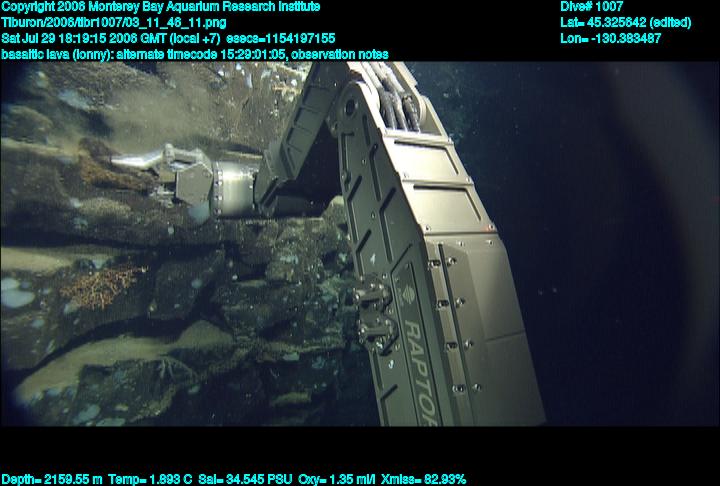Click the manipulator claw gripper tip
This screenshot has height=486, width=720.
[x=132, y=160]
